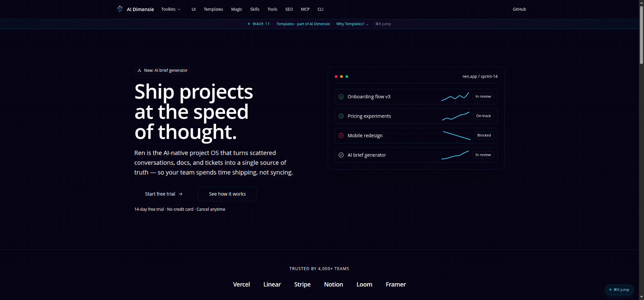The width and height of the screenshot is (644, 300).
Task: Open the Magic nav item
Action: [237, 9]
